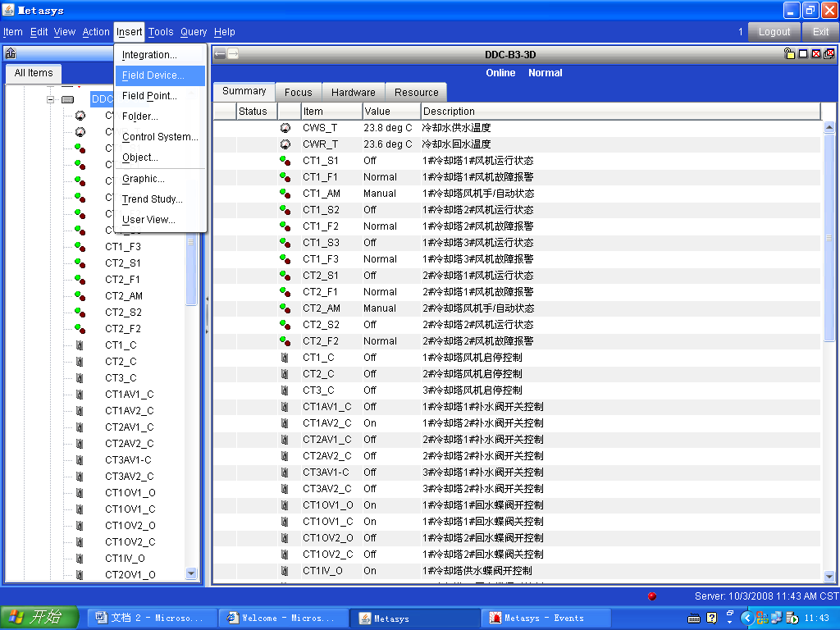The width and height of the screenshot is (840, 630).
Task: Click the CT2_AM status icon in navigation tree
Action: [x=80, y=296]
